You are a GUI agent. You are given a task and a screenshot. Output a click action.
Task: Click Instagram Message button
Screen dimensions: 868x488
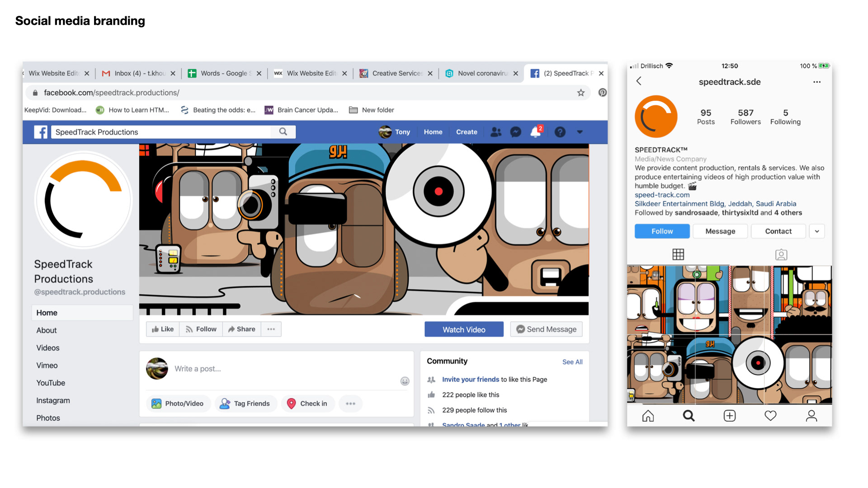[x=721, y=231]
